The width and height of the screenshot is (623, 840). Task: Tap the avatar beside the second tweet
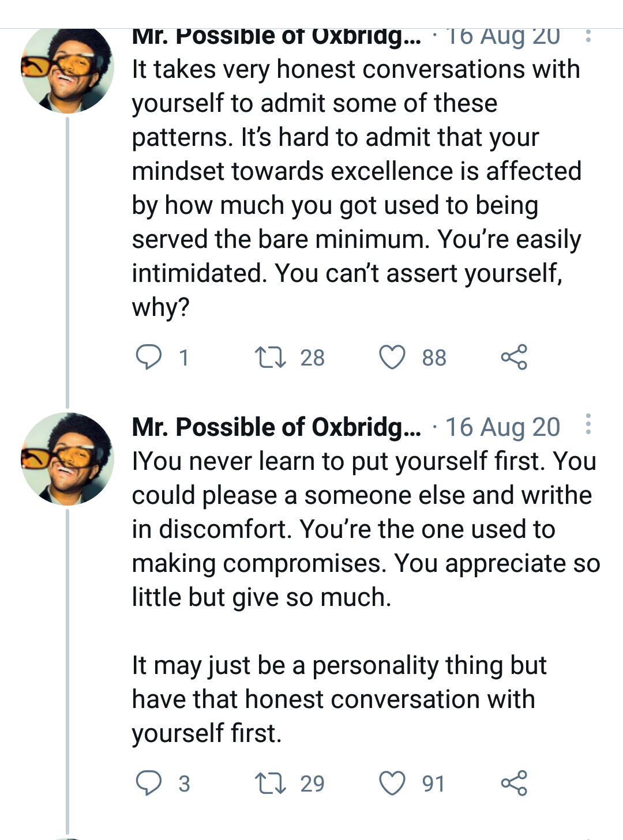point(67,459)
